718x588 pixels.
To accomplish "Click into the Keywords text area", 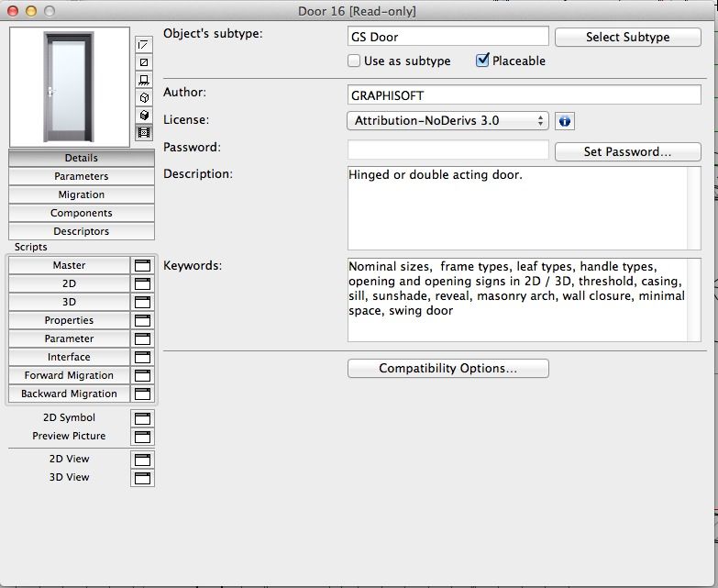I will click(x=517, y=299).
